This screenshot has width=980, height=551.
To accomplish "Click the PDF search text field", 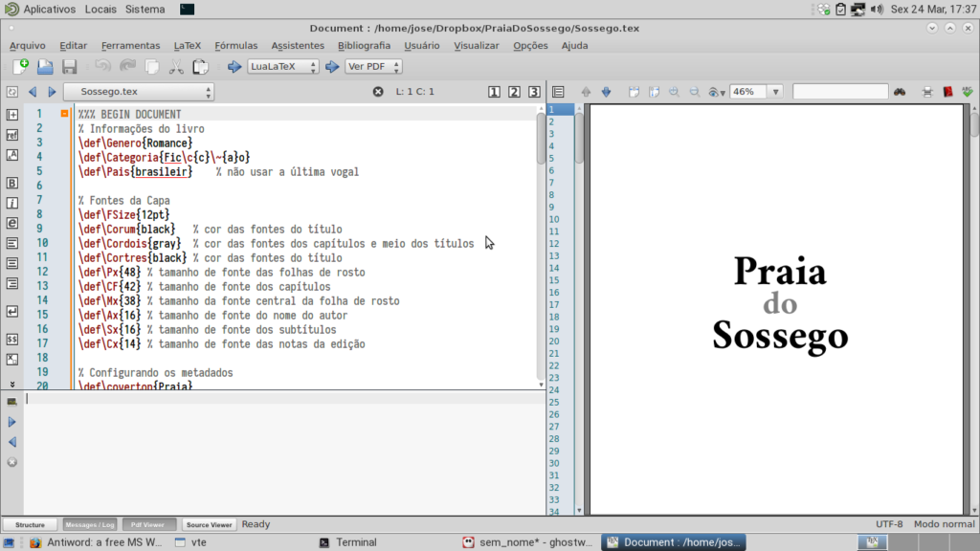I will [840, 92].
